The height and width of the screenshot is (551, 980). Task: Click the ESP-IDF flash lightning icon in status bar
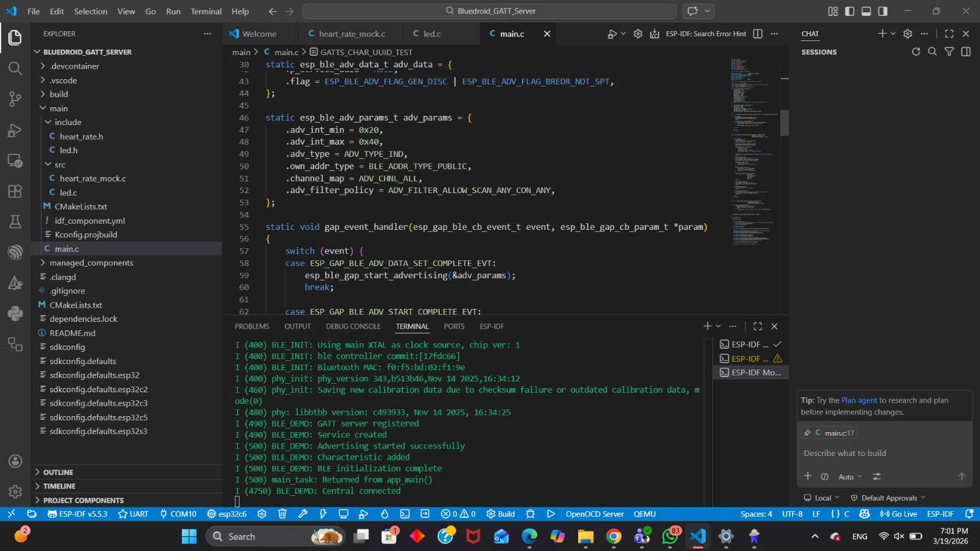(323, 514)
